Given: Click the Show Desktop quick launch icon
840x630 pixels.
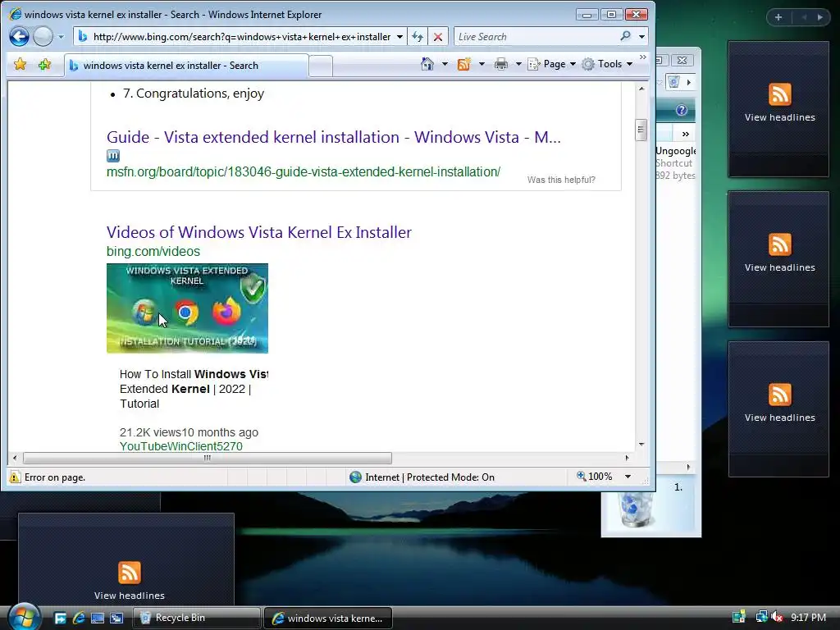Looking at the screenshot, I should (98, 618).
